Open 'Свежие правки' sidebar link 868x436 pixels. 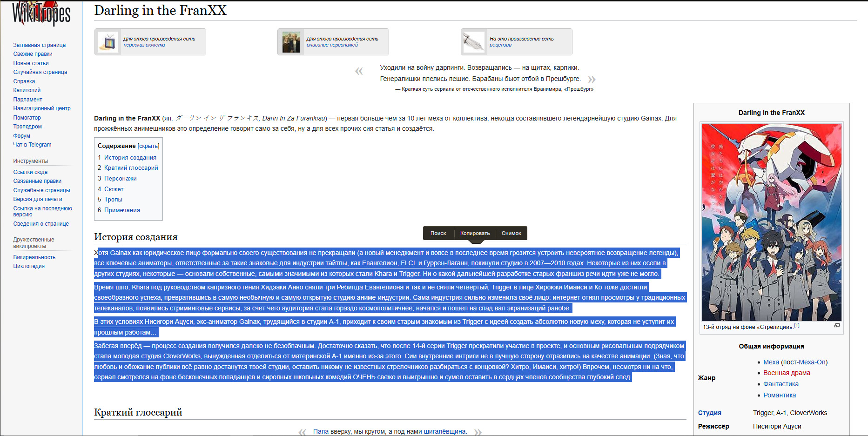pos(33,54)
